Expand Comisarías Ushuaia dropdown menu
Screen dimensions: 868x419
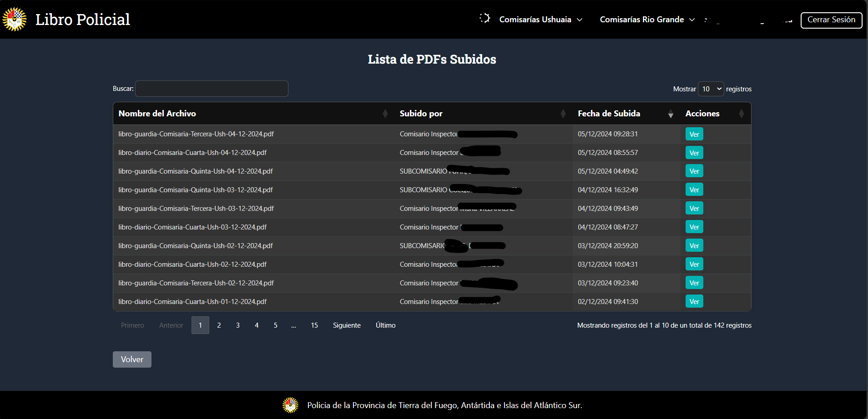tap(540, 20)
